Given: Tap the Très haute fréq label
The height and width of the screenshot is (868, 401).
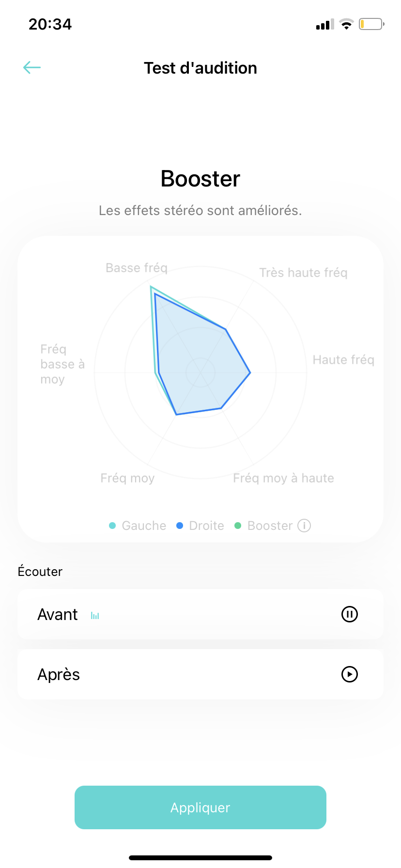Looking at the screenshot, I should click(303, 273).
